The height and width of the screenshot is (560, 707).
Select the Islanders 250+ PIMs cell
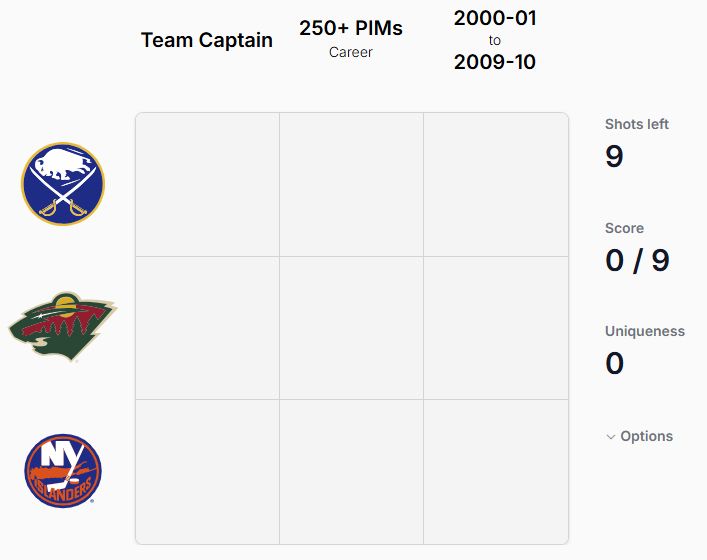(x=351, y=472)
